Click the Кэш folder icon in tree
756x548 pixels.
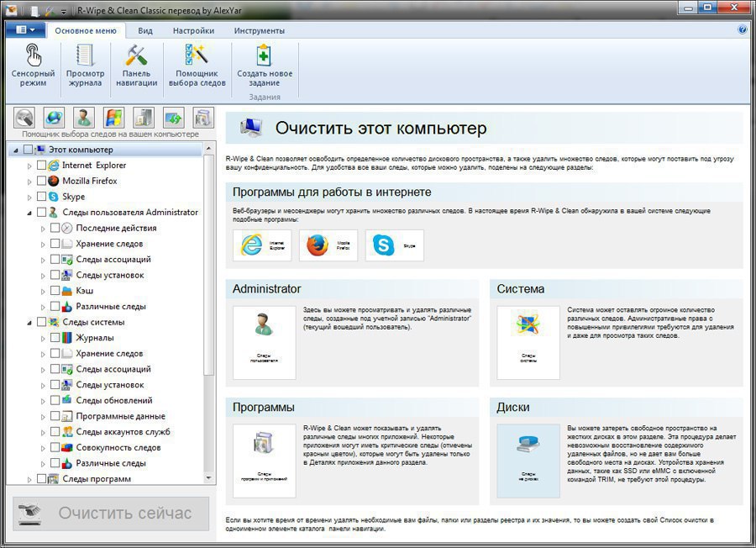point(67,291)
